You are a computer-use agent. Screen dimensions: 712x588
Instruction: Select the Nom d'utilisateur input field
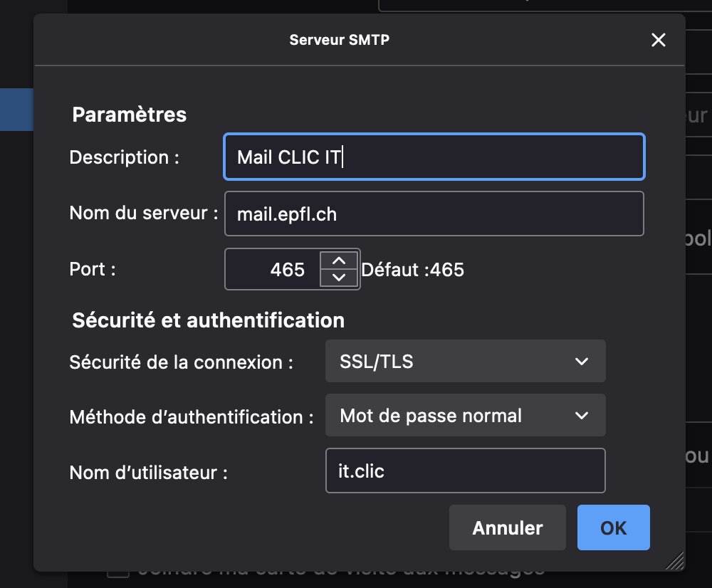point(465,471)
